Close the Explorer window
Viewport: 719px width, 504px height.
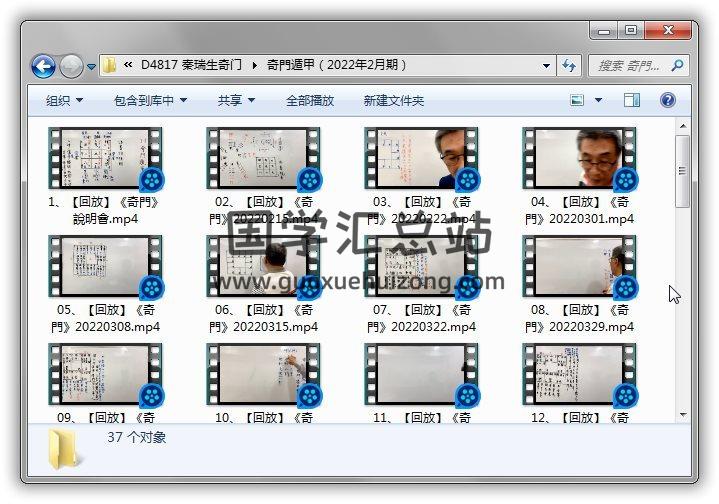pyautogui.click(x=668, y=30)
